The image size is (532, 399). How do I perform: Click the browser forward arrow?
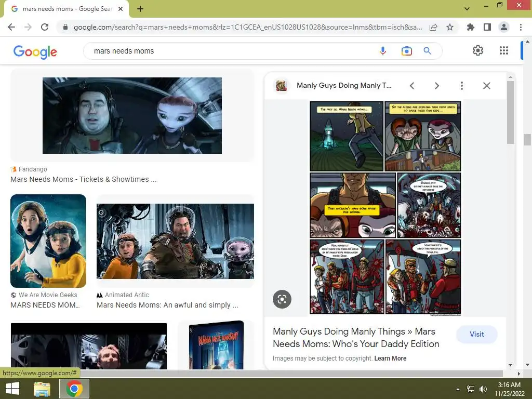28,27
